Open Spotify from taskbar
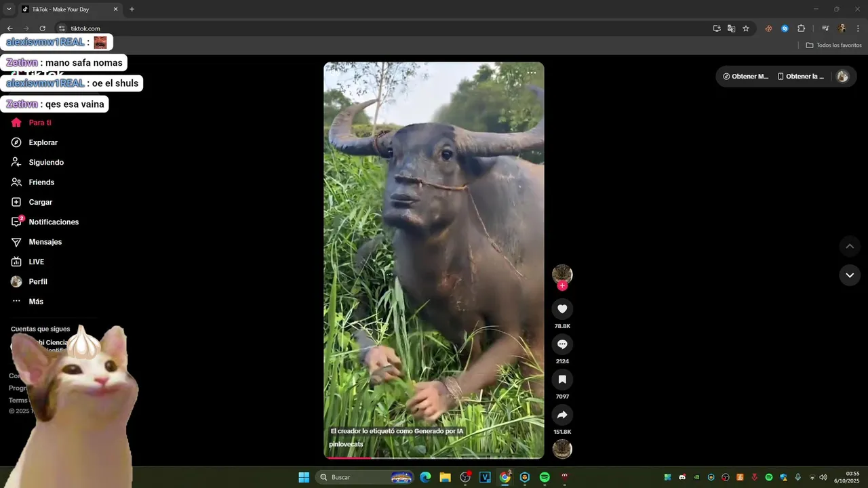This screenshot has width=868, height=488. (545, 477)
